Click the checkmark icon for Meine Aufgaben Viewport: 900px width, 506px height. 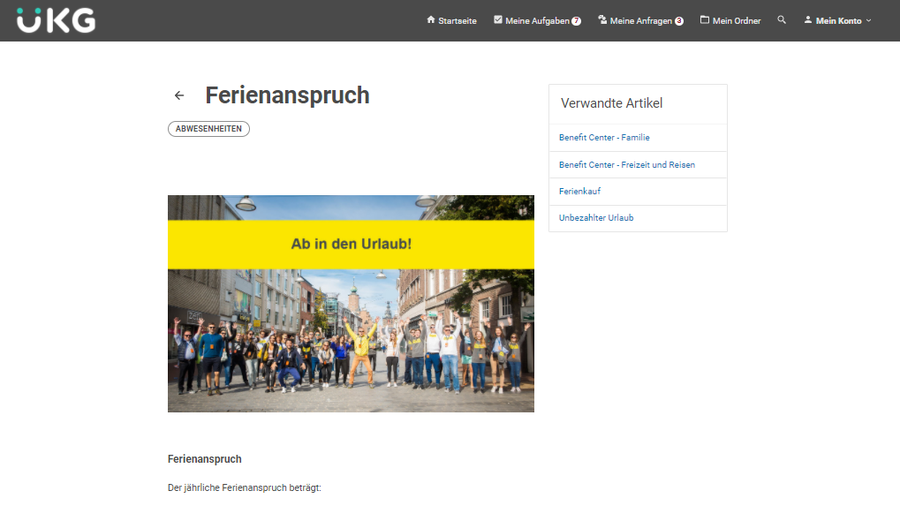click(x=498, y=20)
